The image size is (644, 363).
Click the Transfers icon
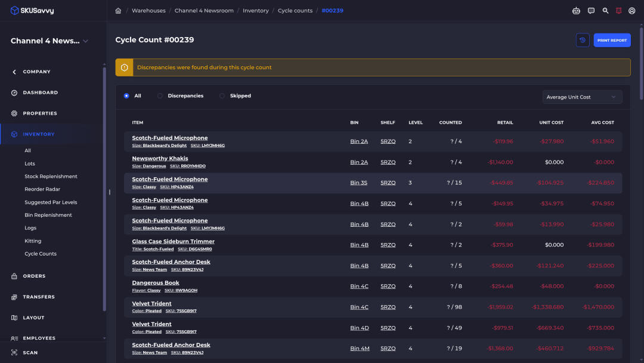click(14, 297)
